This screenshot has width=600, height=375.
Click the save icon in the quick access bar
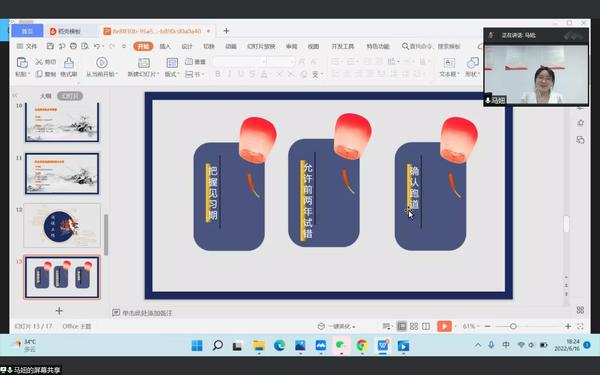50,46
